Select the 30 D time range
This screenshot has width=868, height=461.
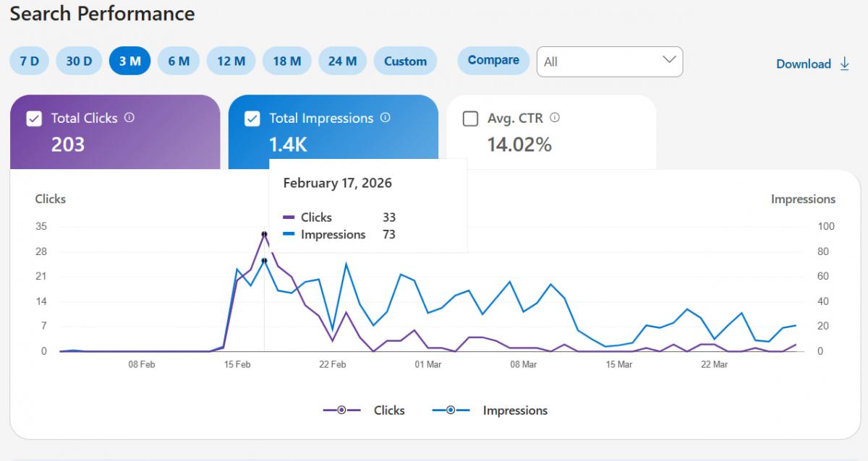79,61
